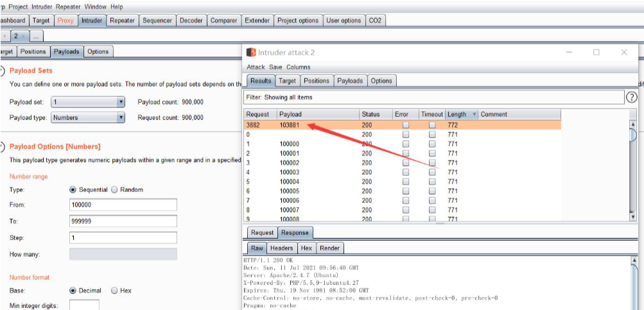Select the Random number type radio button
Screen dimensions: 644x310
(x=115, y=190)
